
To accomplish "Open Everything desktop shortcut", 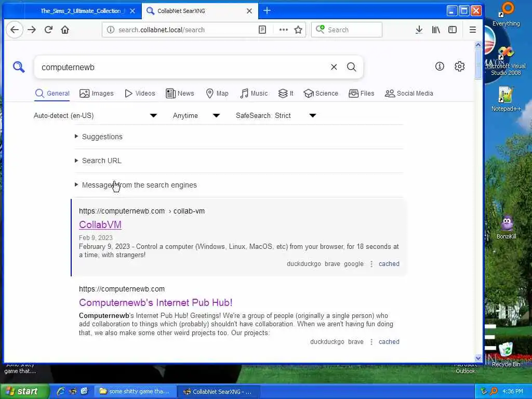I will click(506, 14).
